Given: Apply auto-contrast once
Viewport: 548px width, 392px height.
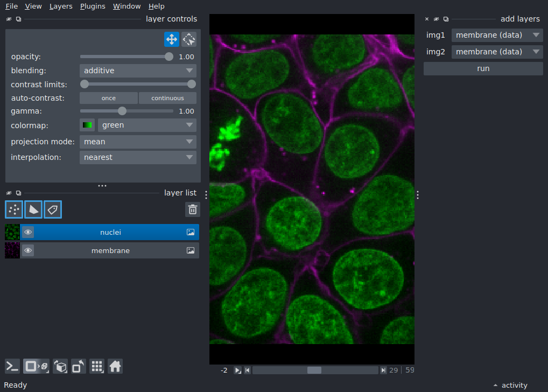Looking at the screenshot, I should 109,98.
